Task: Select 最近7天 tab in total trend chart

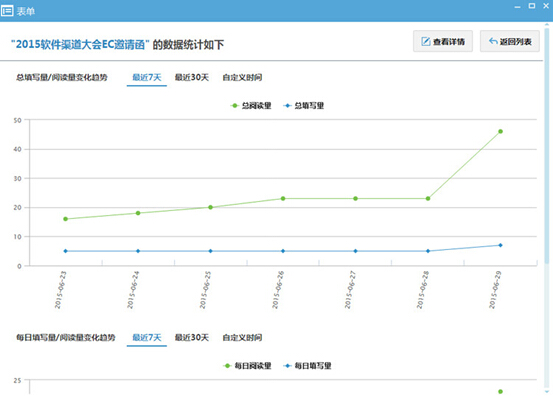Action: point(147,77)
